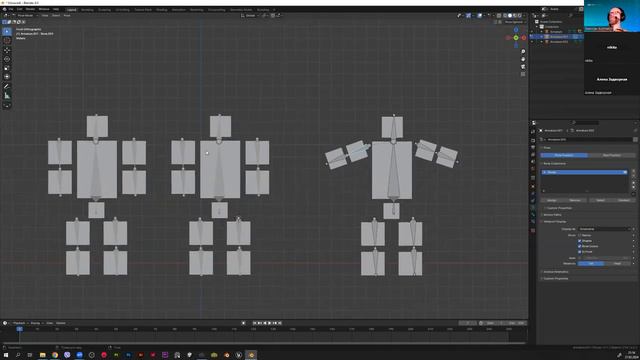This screenshot has height=360, width=640.
Task: Open the Windows Start menu
Action: [x=6, y=355]
